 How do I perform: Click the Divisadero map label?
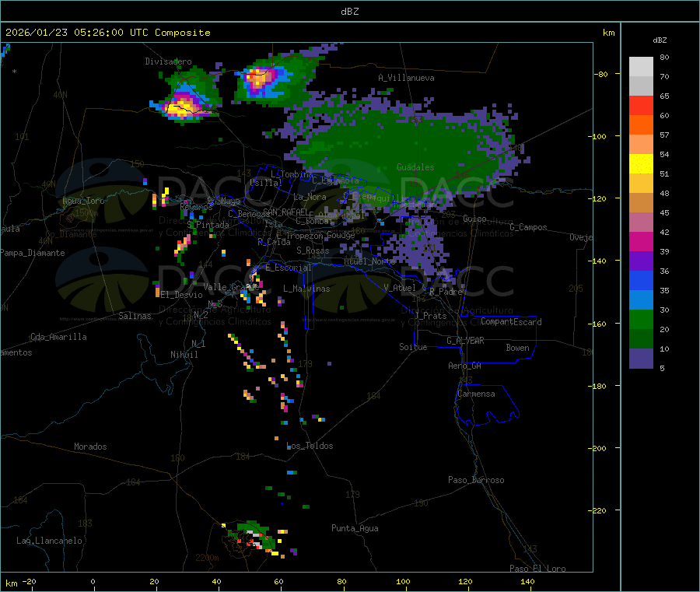click(168, 61)
